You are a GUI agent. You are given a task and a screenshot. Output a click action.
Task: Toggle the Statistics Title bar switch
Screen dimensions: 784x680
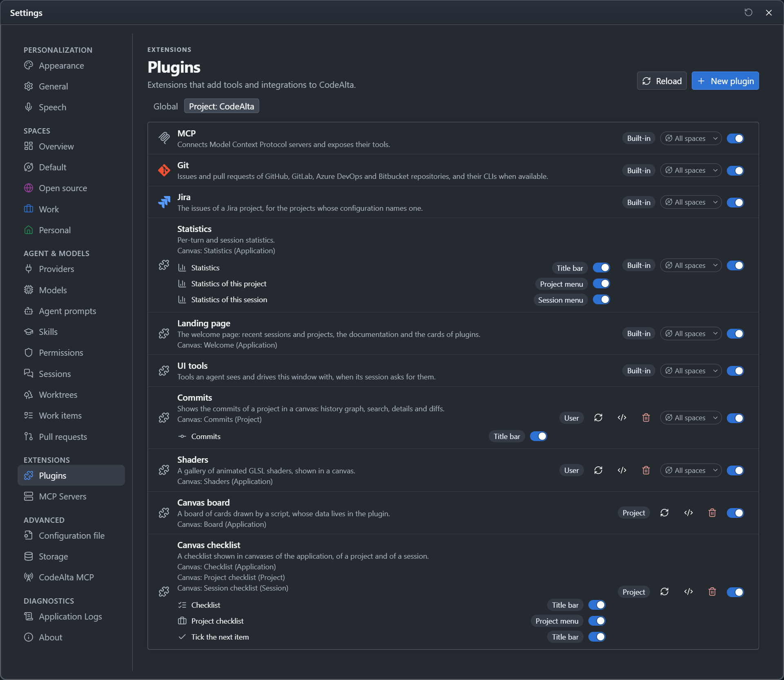[x=601, y=268]
